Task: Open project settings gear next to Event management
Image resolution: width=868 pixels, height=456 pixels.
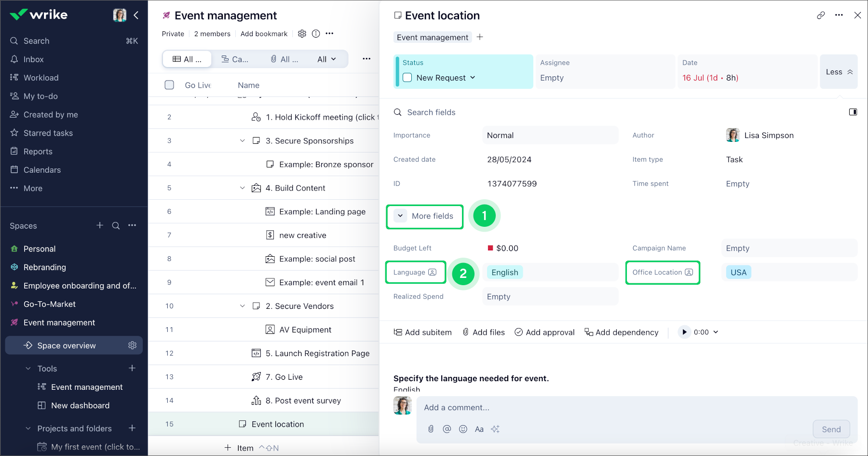Action: pos(302,33)
